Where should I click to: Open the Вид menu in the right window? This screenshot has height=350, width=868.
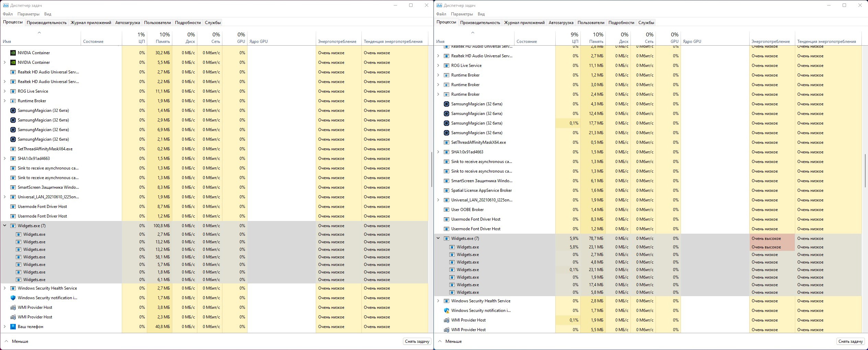pyautogui.click(x=481, y=14)
